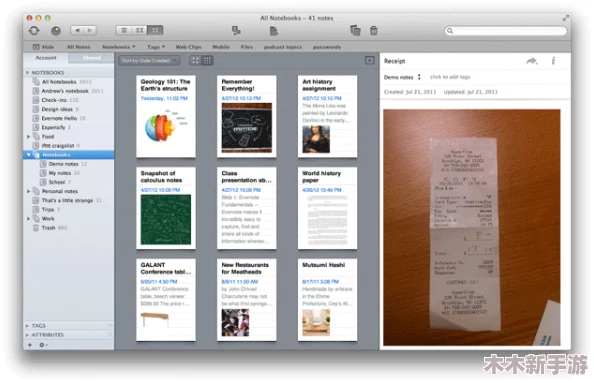The height and width of the screenshot is (383, 594).
Task: Select the small thumbnail grid toggle
Action: (x=207, y=61)
